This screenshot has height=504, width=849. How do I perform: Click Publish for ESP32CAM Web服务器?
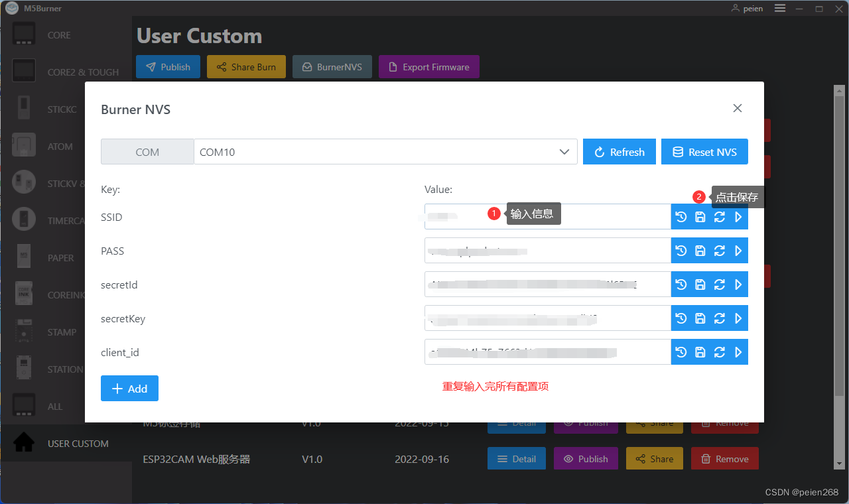586,459
